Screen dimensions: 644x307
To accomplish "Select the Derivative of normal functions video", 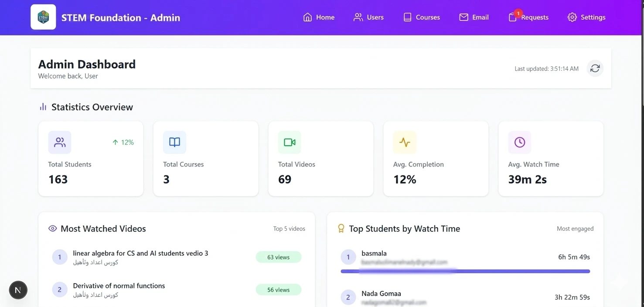I will pyautogui.click(x=119, y=286).
